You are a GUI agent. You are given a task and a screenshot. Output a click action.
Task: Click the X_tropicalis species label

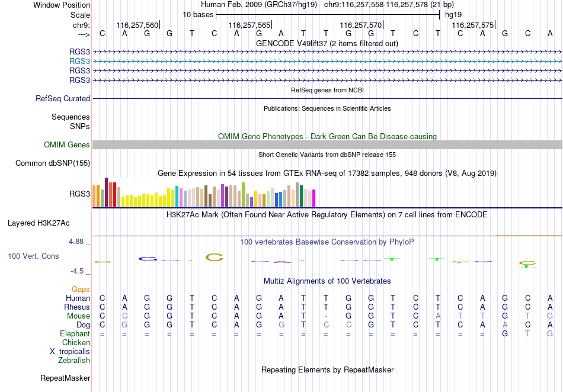click(70, 352)
